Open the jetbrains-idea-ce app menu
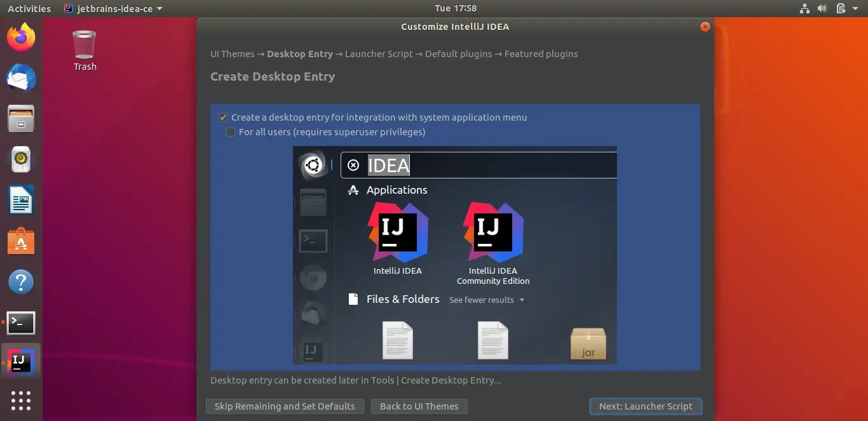Screen dimensions: 868x421 pos(113,8)
